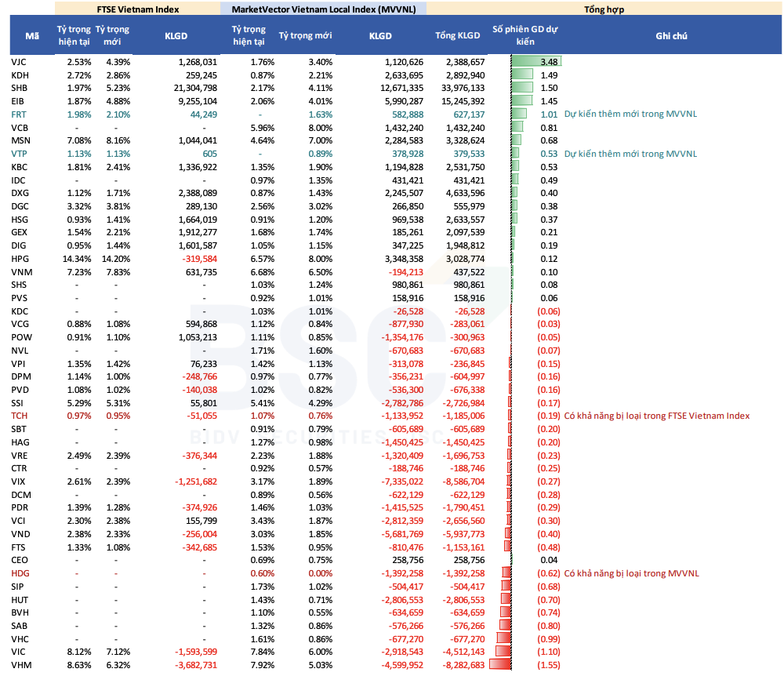Select the SSI ticker cell

tap(17, 403)
